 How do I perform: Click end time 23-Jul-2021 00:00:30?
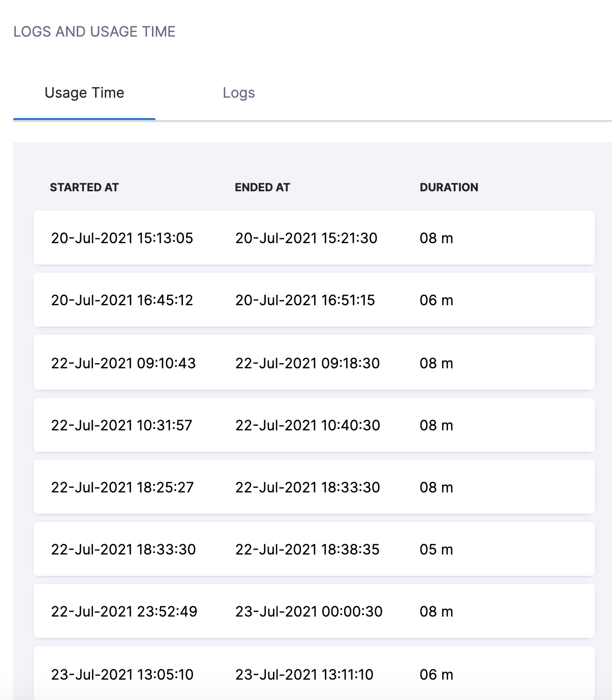pyautogui.click(x=309, y=611)
